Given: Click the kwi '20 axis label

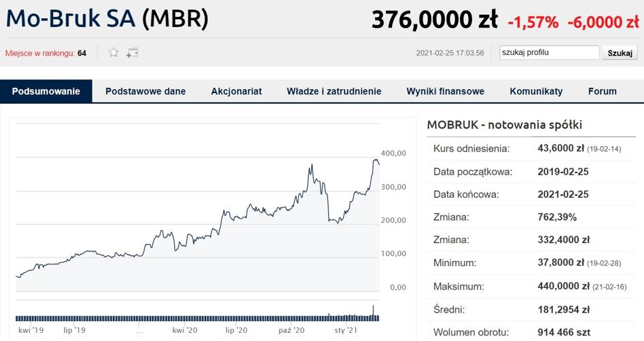Looking at the screenshot, I should click(185, 330).
